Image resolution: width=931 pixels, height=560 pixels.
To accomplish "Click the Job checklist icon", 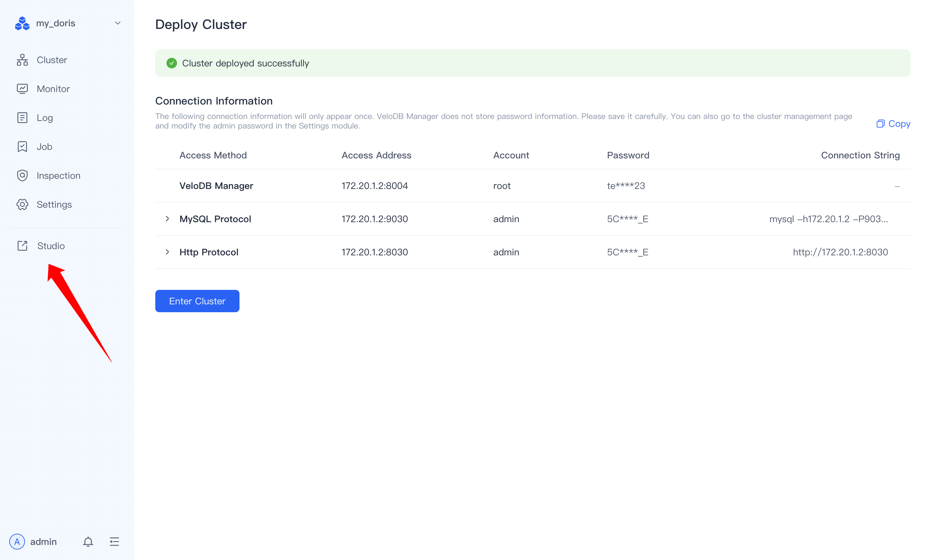I will [22, 147].
